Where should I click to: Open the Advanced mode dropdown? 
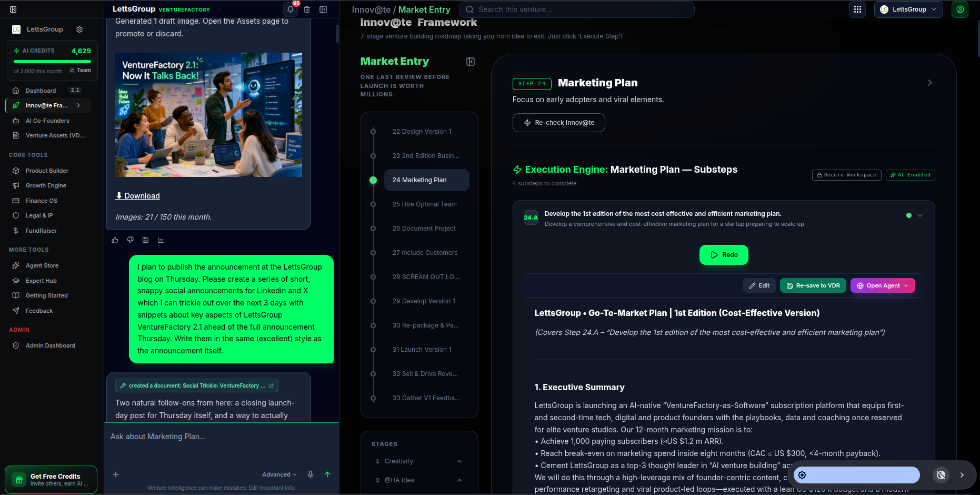[279, 474]
